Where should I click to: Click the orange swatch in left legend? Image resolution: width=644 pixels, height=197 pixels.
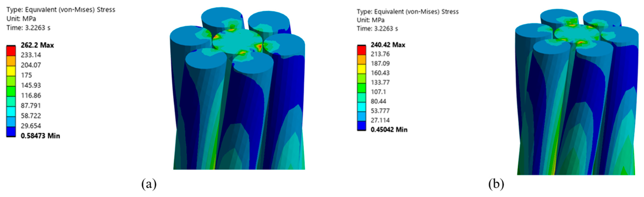[x=11, y=61]
